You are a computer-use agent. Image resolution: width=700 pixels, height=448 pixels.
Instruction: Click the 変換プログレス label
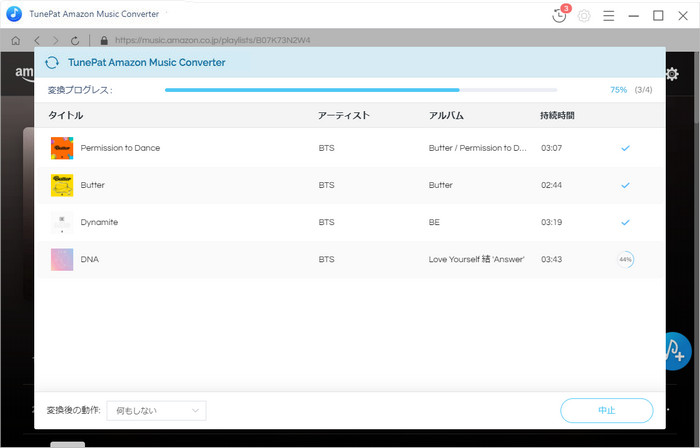click(x=80, y=90)
